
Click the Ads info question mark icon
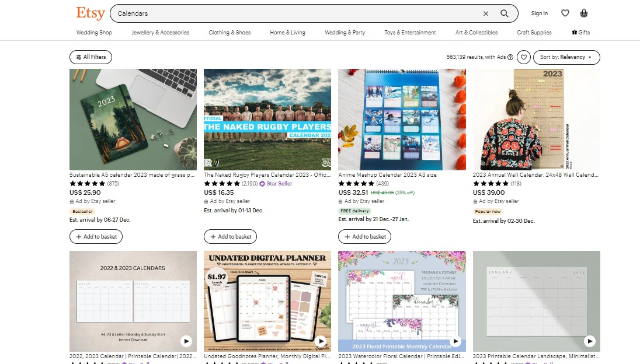[x=510, y=57]
